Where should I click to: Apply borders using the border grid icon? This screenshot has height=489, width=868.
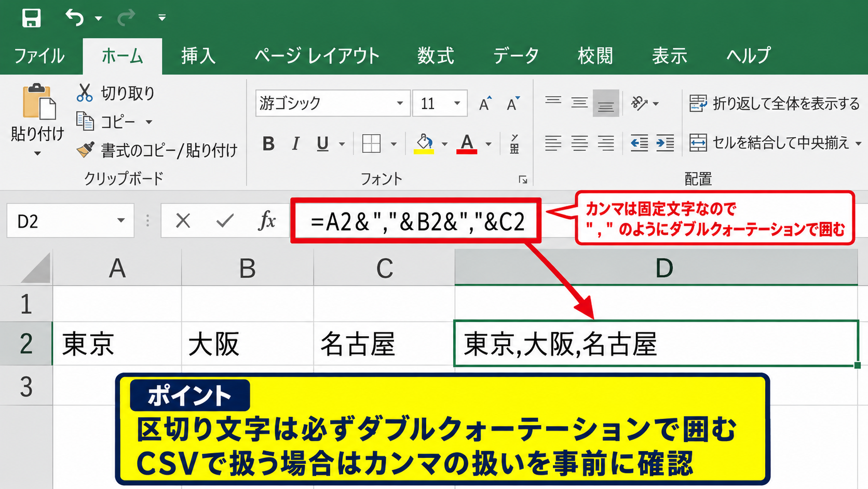click(371, 143)
